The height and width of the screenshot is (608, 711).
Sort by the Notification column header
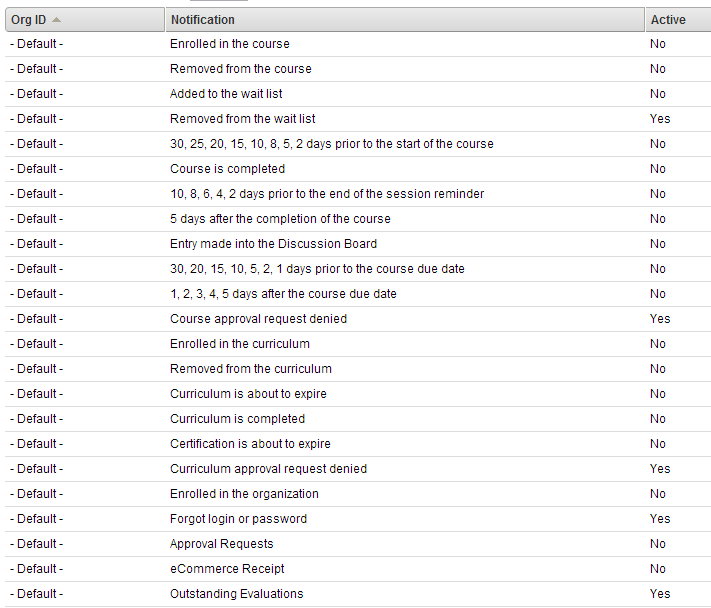(x=203, y=20)
